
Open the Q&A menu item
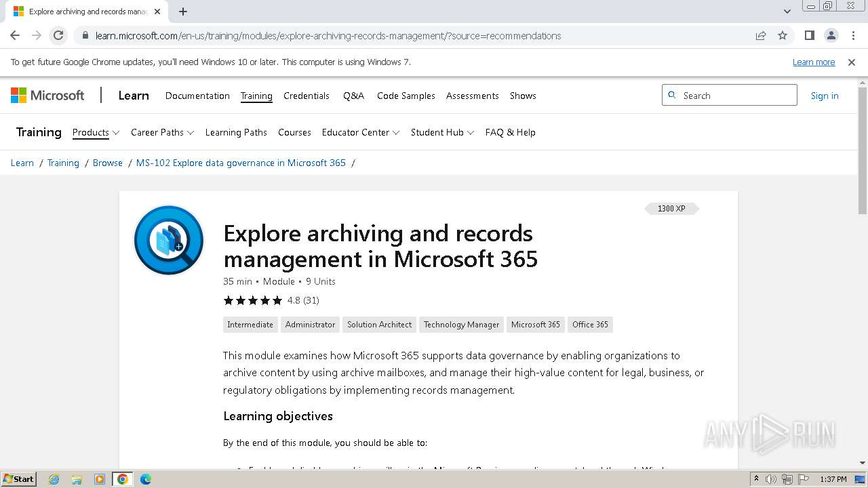[x=353, y=96]
